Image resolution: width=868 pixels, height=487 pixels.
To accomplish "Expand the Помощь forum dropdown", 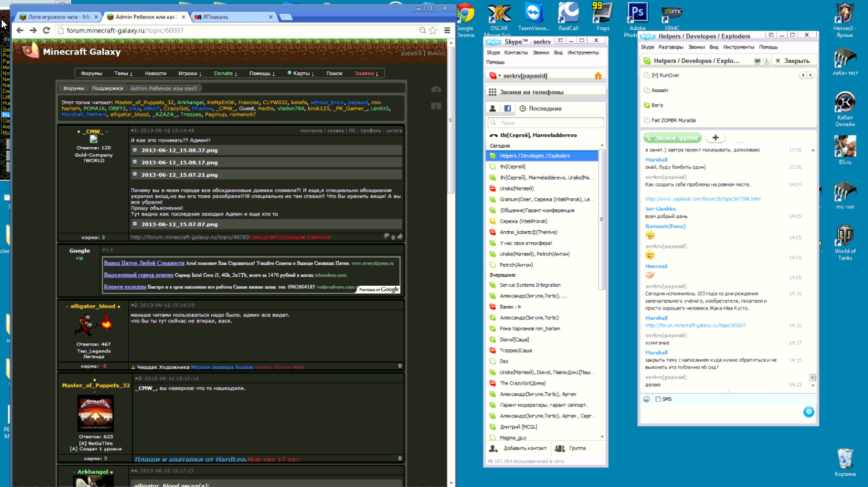I will pyautogui.click(x=262, y=74).
